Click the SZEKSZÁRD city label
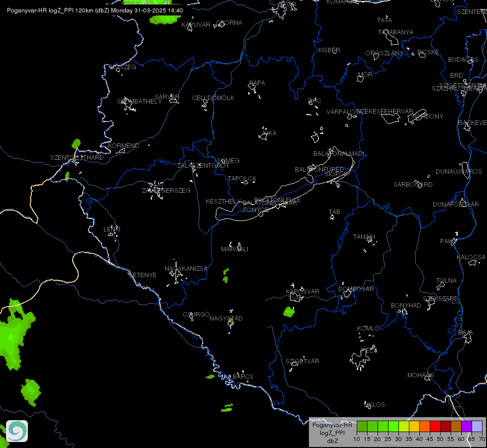Image resolution: width=487 pixels, height=448 pixels. [440, 299]
